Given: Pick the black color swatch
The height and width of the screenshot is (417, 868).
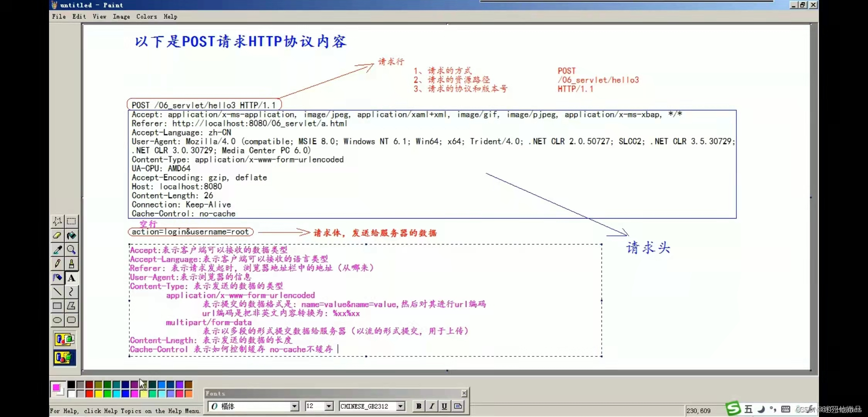Looking at the screenshot, I should 71,385.
